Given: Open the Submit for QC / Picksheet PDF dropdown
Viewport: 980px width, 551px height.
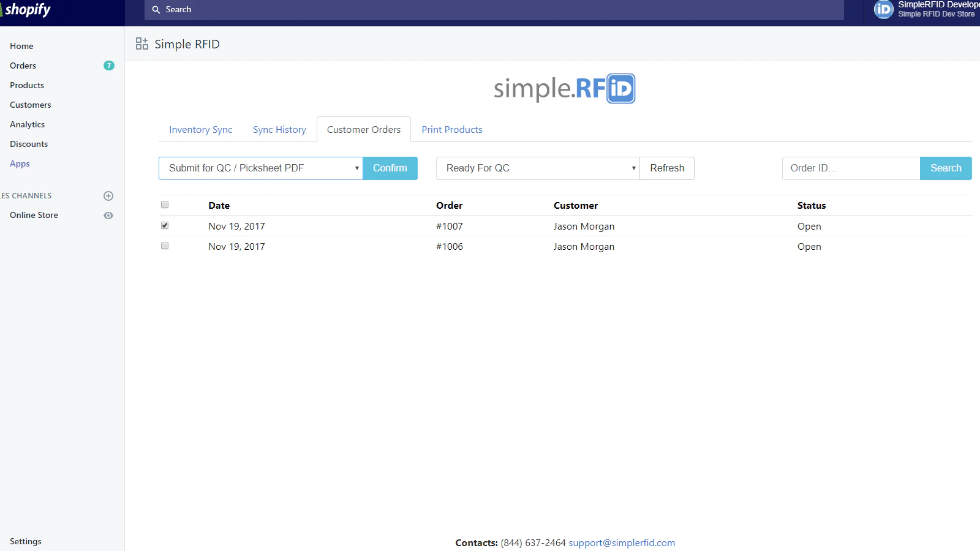Looking at the screenshot, I should pos(261,168).
